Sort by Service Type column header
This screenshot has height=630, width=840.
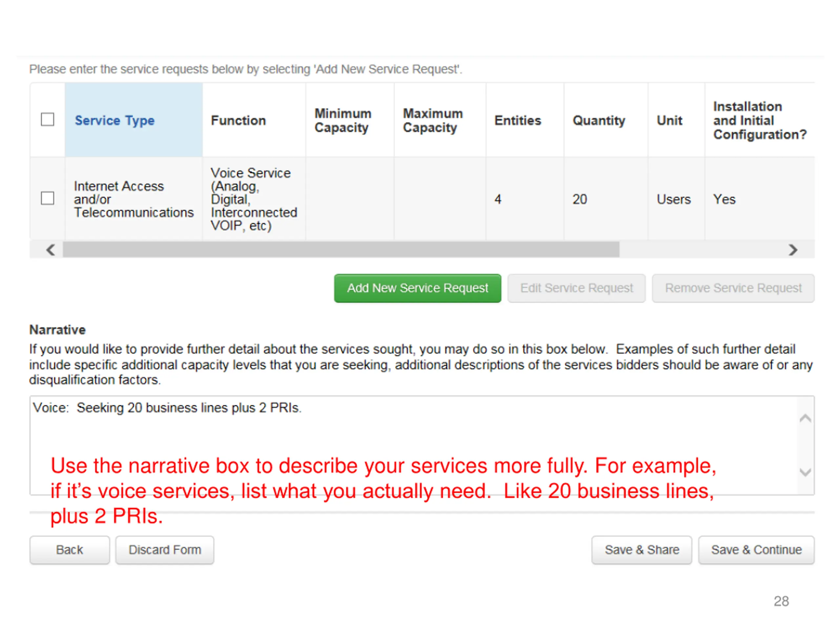(134, 120)
